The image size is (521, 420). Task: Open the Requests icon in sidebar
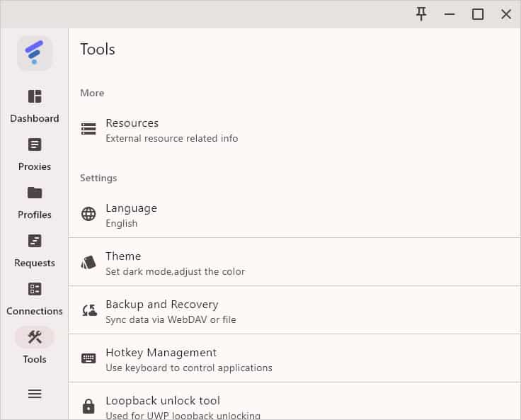point(35,241)
